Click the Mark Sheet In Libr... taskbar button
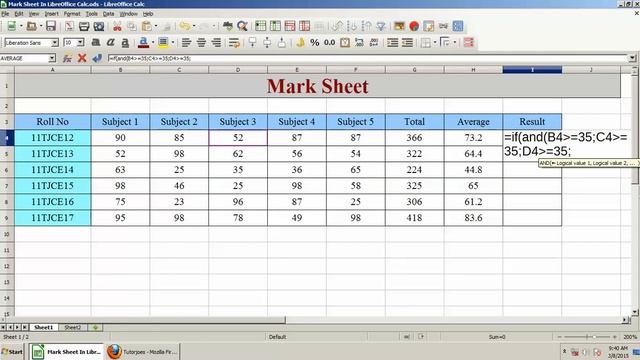 click(x=67, y=352)
